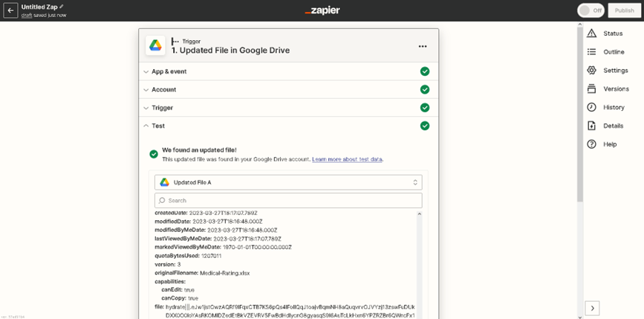
Task: Click the History clock icon
Action: (591, 107)
